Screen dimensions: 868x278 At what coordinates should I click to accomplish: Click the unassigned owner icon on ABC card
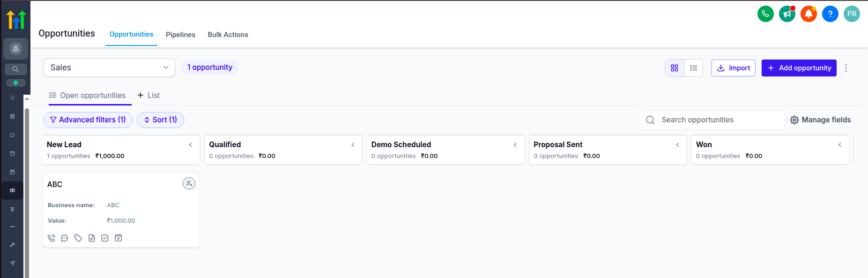189,183
